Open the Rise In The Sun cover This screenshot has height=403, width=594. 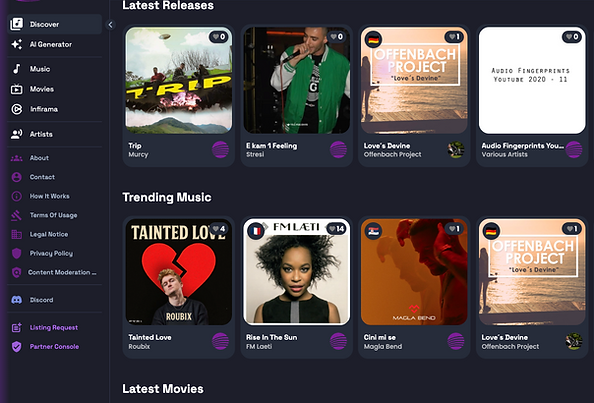(297, 272)
